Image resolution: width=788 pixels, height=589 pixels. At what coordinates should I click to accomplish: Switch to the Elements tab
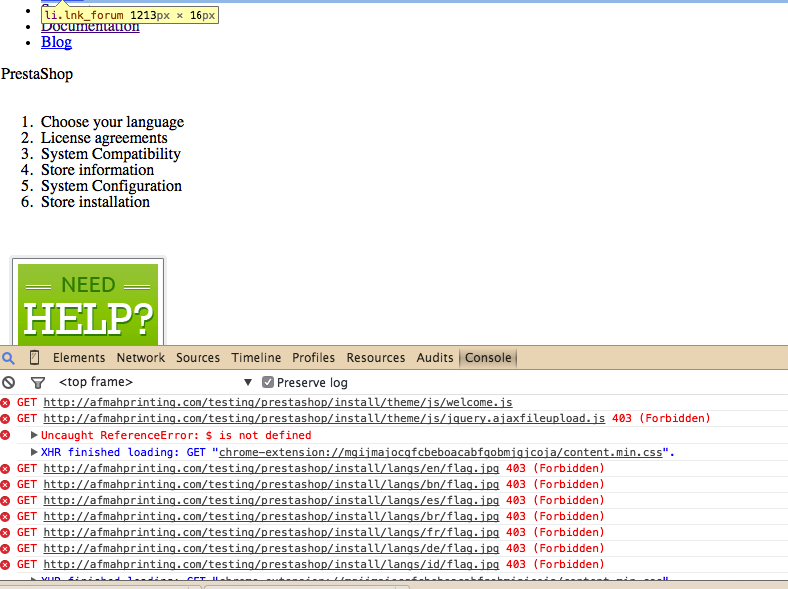click(79, 358)
